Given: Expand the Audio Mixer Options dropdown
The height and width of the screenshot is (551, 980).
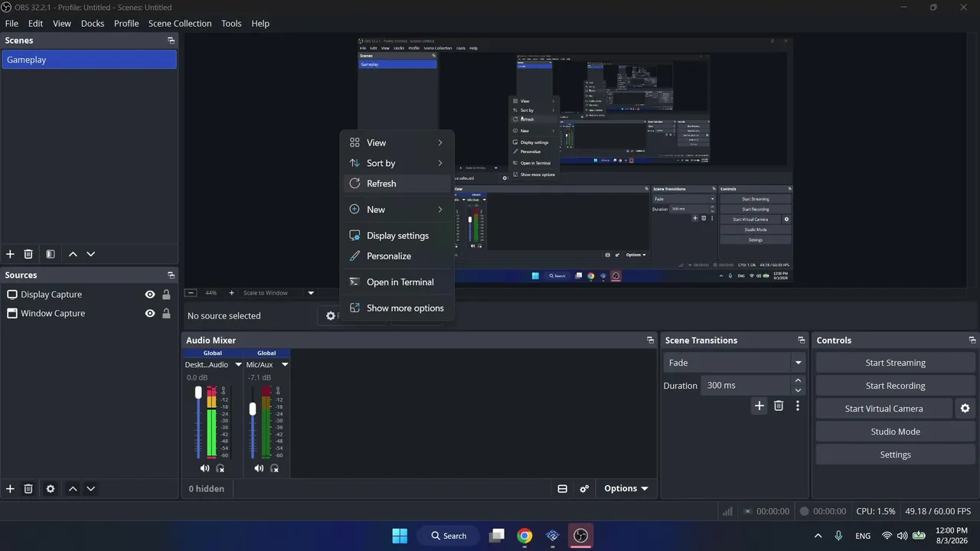Looking at the screenshot, I should coord(626,489).
